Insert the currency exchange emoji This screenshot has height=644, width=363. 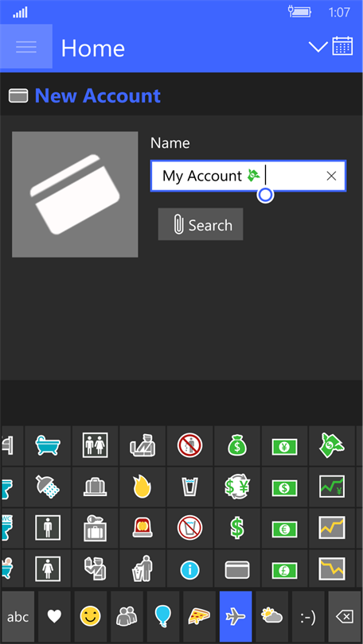click(237, 487)
